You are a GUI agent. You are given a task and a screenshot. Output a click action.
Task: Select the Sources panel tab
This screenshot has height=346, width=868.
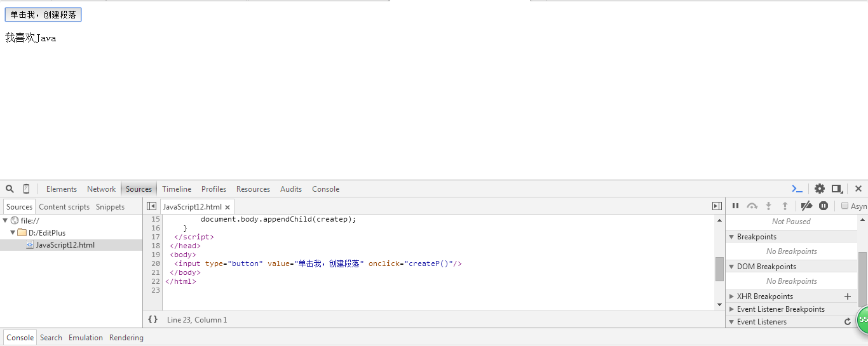[139, 189]
